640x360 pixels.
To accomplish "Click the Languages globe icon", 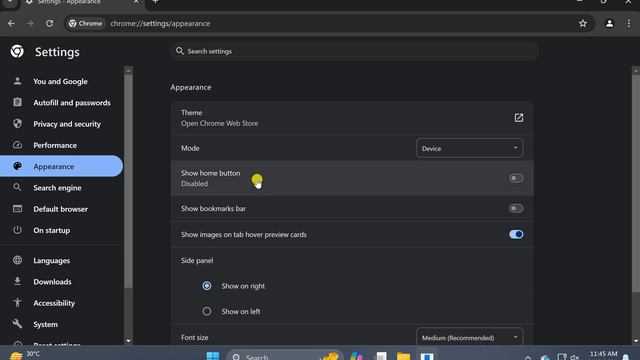I will pyautogui.click(x=17, y=260).
